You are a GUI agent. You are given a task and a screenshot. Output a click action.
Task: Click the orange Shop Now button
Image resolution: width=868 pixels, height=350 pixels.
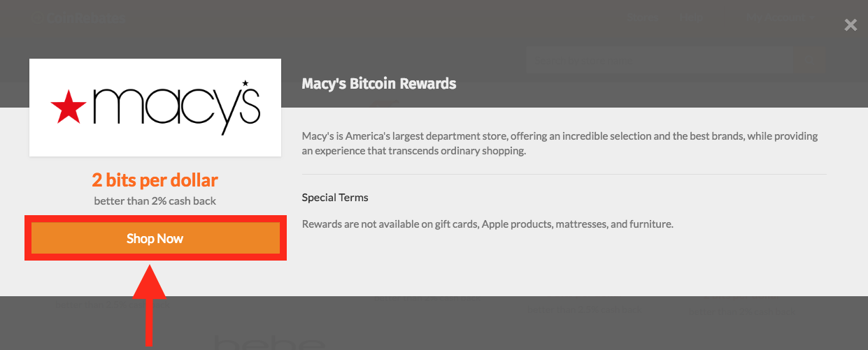coord(155,239)
